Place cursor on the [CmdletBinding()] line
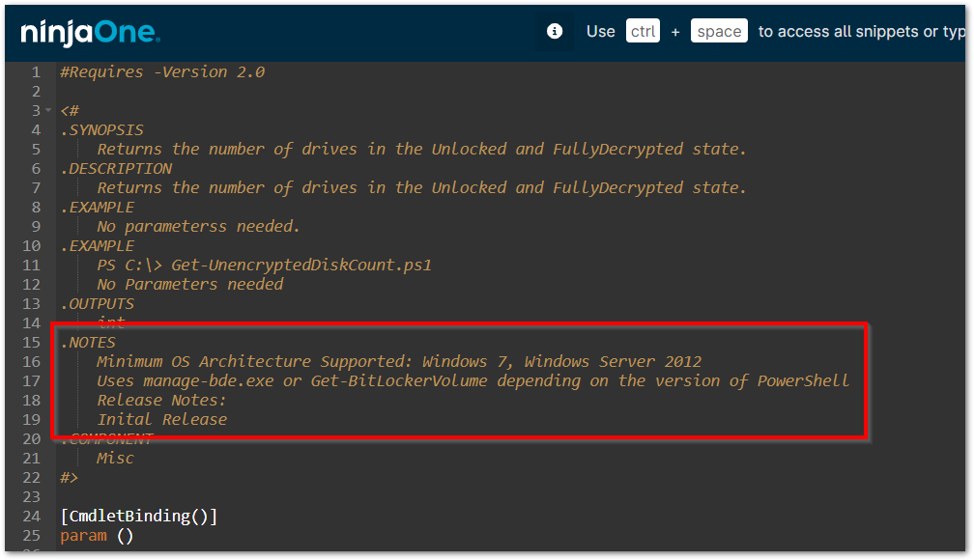Viewport: 974px width, 560px height. coord(138,516)
